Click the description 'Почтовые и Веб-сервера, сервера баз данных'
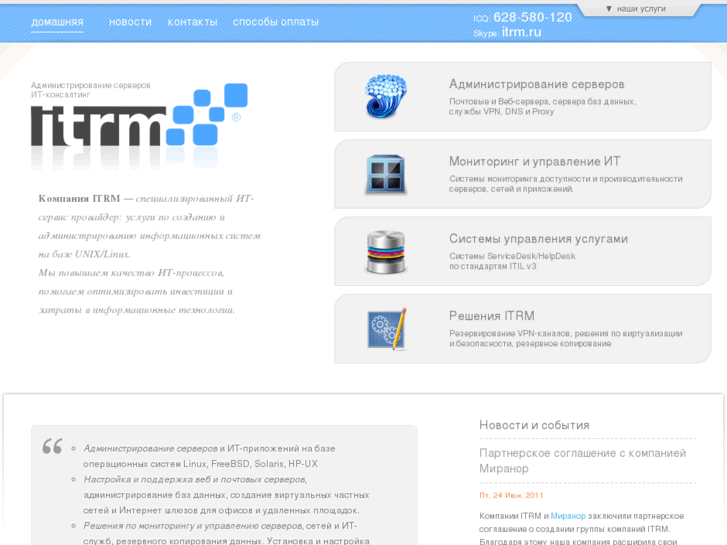 [x=542, y=106]
